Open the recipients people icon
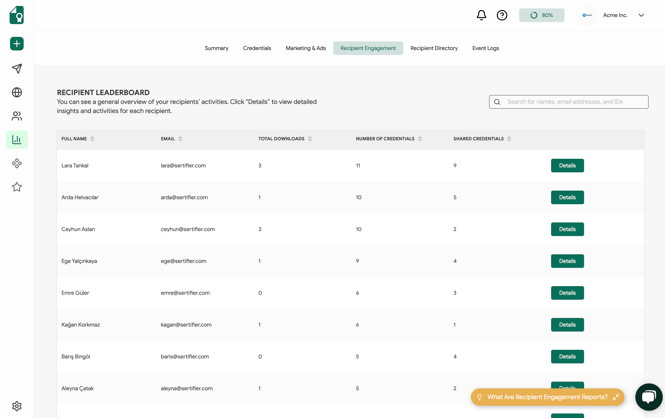Screen dimensions: 665x418 tap(17, 116)
